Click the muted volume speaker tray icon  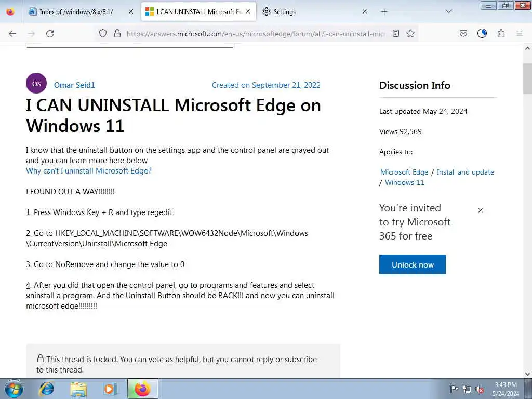[480, 389]
